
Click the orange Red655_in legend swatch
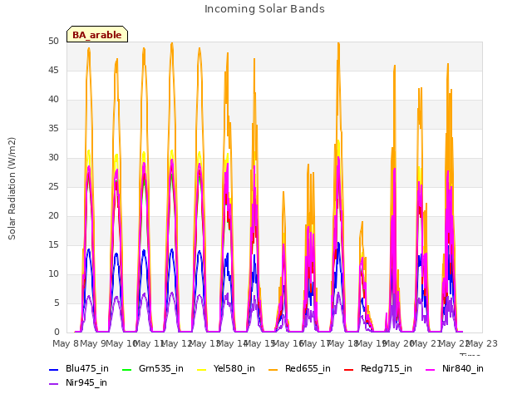273,369
